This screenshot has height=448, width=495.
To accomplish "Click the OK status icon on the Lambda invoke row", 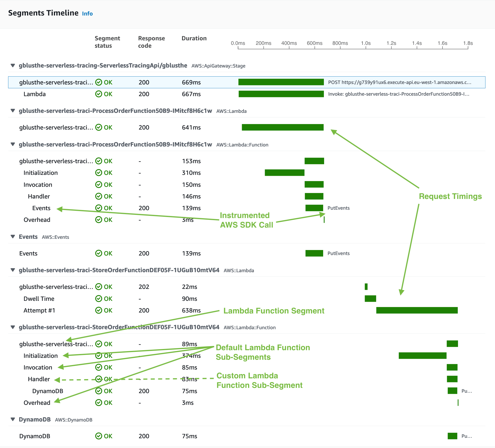I will pos(99,94).
